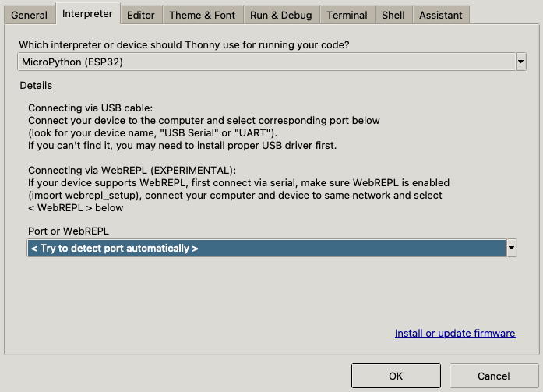Viewport: 543px width, 392px height.
Task: Switch to the Terminal tab
Action: (347, 15)
